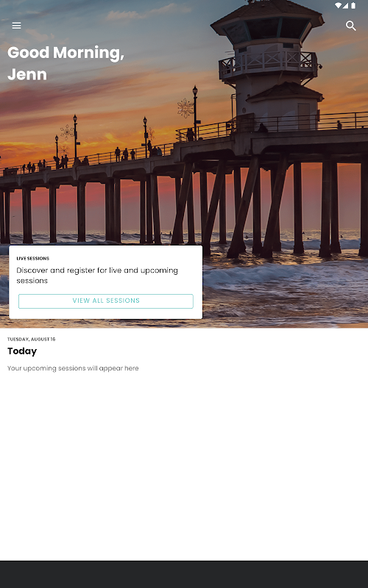Tap the battery status bar icon
Screen dimensions: 368x588
click(353, 5)
